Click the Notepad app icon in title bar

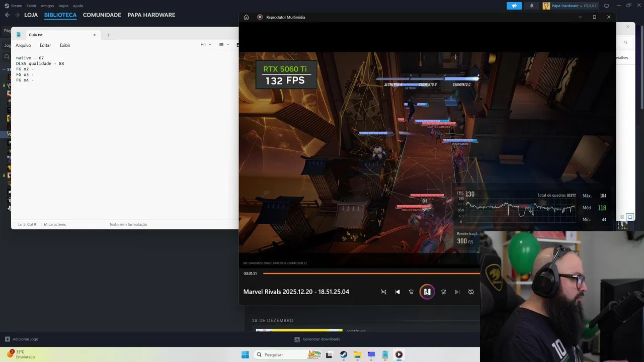pyautogui.click(x=19, y=35)
